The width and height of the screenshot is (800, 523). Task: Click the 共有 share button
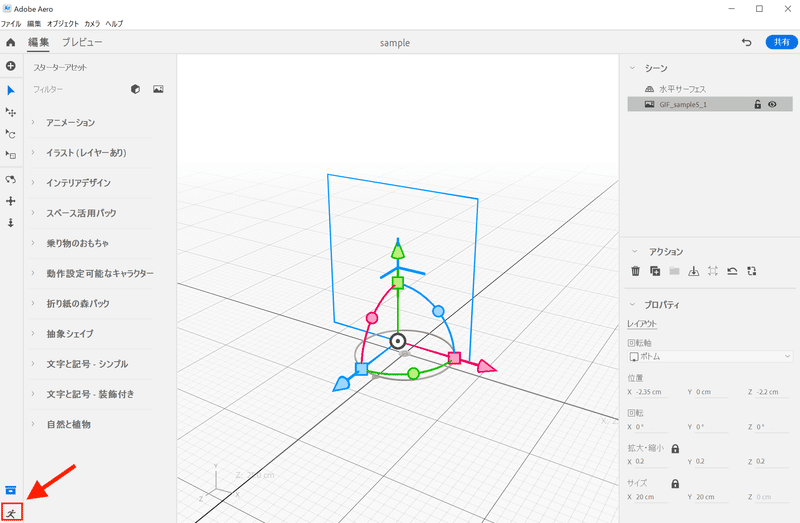(x=781, y=42)
